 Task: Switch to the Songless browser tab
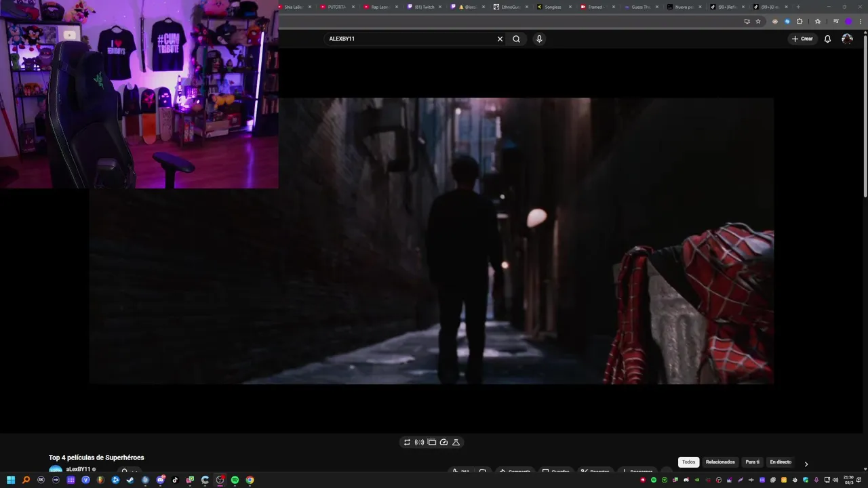[x=552, y=7]
